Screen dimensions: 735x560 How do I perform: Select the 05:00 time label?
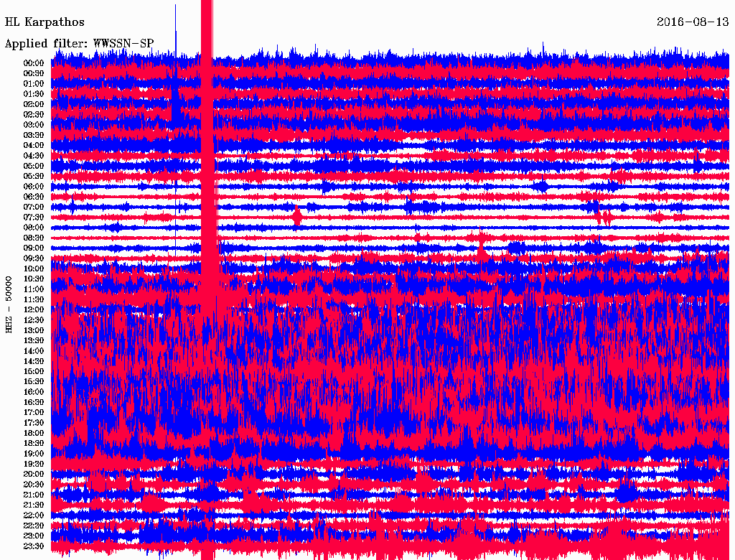(x=34, y=166)
